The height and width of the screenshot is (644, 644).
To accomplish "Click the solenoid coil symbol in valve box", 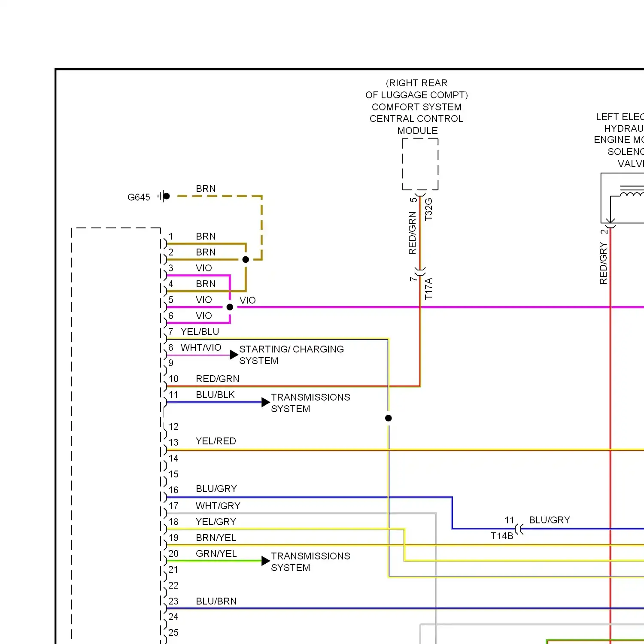I will click(x=632, y=192).
